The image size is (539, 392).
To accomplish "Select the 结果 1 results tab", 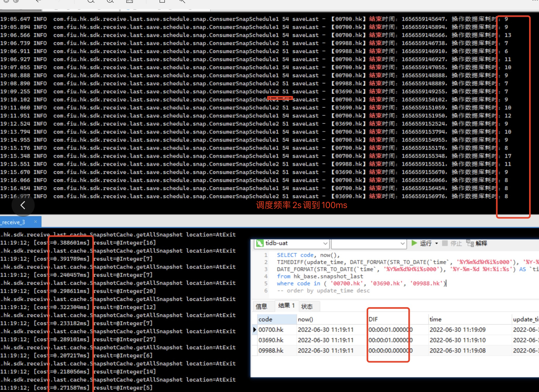I will pos(287,306).
